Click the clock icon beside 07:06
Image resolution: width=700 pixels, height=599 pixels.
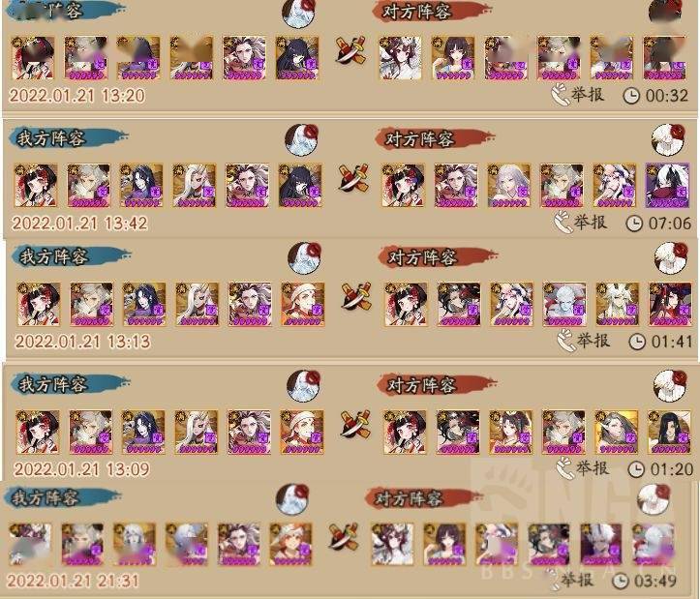[x=634, y=224]
